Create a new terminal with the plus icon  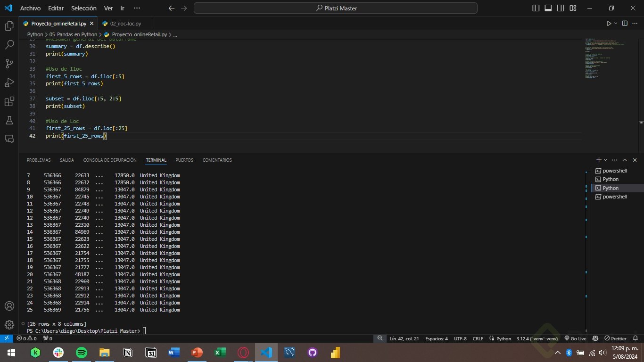pos(599,160)
